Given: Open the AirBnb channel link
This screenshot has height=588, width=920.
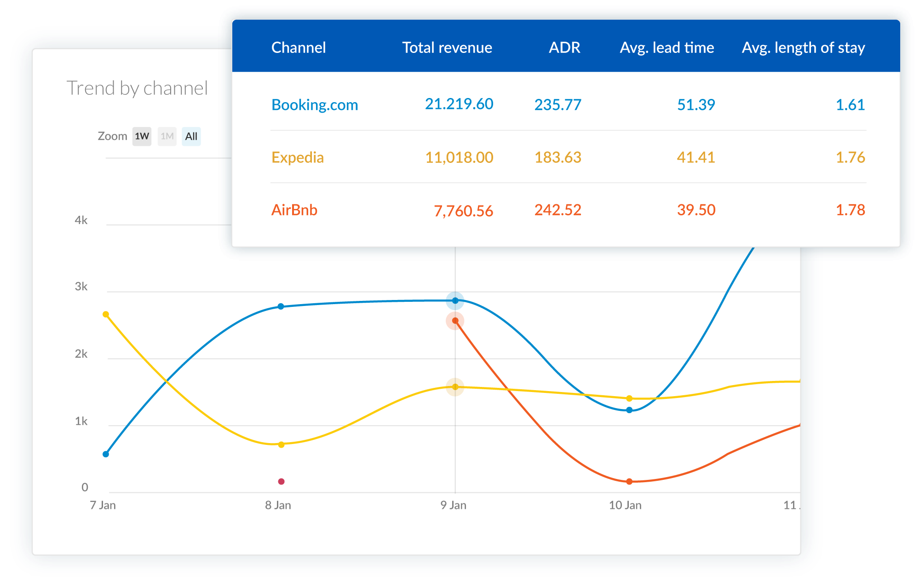Looking at the screenshot, I should 294,210.
